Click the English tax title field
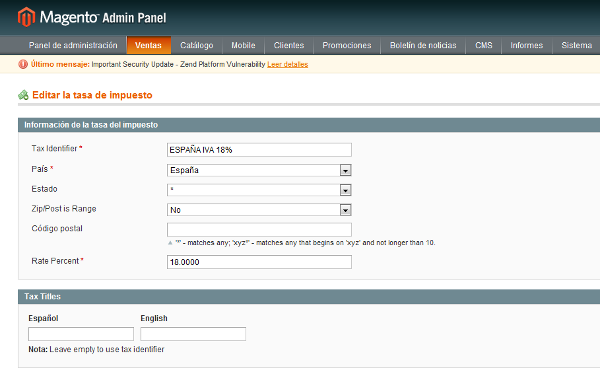 coord(193,334)
